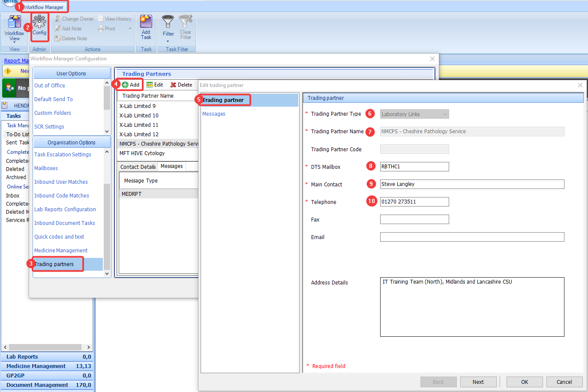
Task: Click Delete Note in ribbon
Action: (x=71, y=39)
